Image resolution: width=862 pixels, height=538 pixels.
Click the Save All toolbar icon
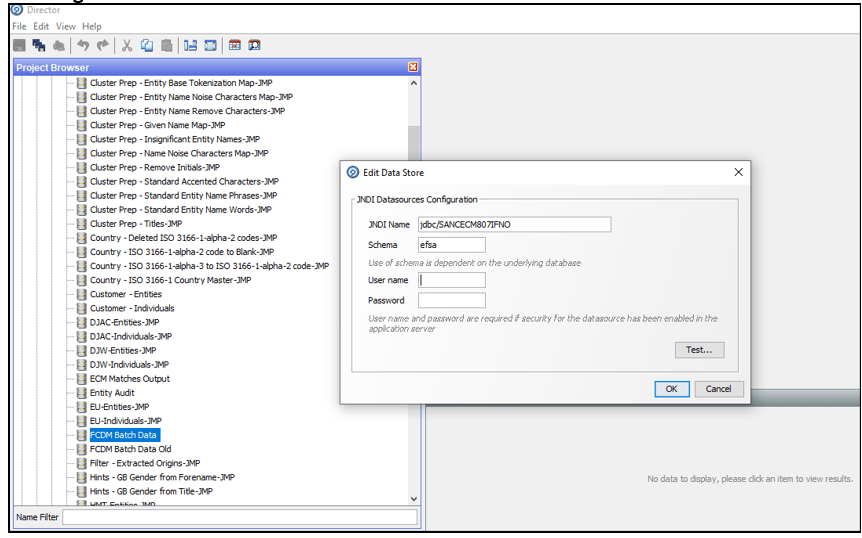(39, 46)
